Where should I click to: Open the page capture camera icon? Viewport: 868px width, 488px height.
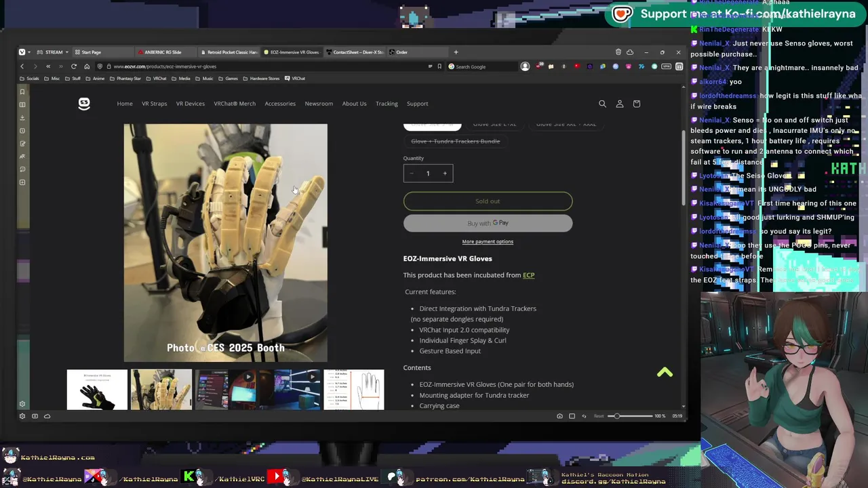click(559, 416)
